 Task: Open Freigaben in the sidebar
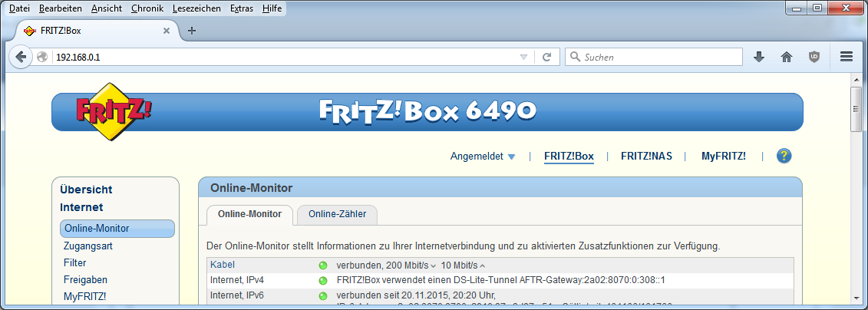pos(85,280)
